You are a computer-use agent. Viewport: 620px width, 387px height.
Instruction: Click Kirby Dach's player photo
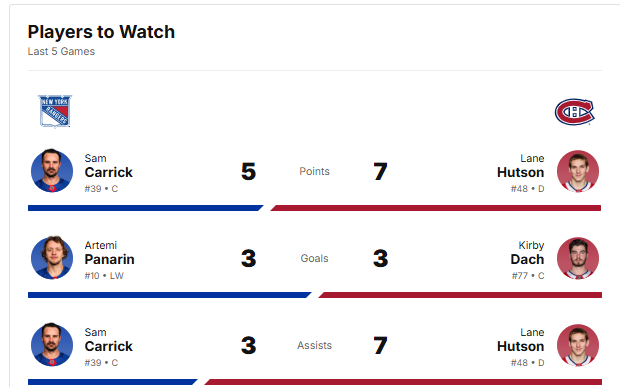pos(578,258)
